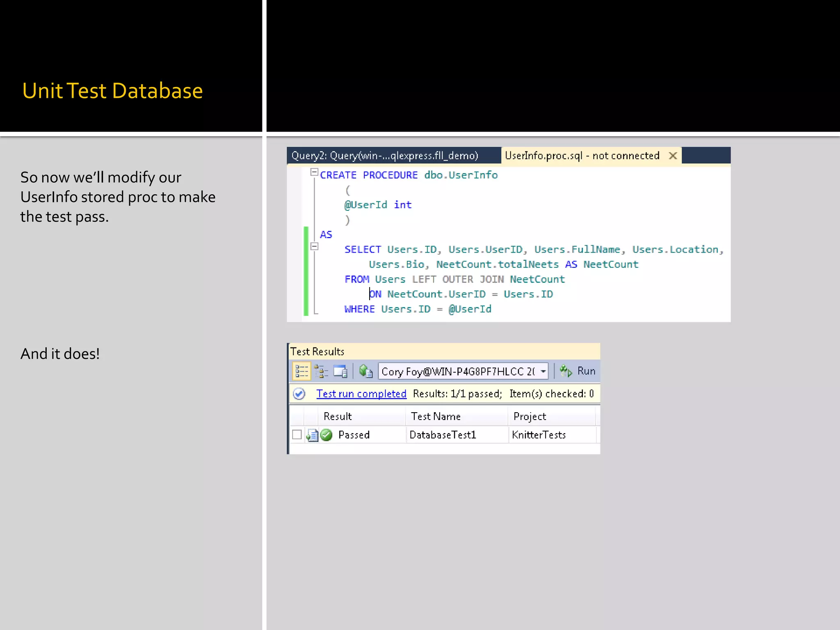Click the FROM Users LEFT OUTER JOIN line
This screenshot has height=630, width=840.
[x=455, y=279]
